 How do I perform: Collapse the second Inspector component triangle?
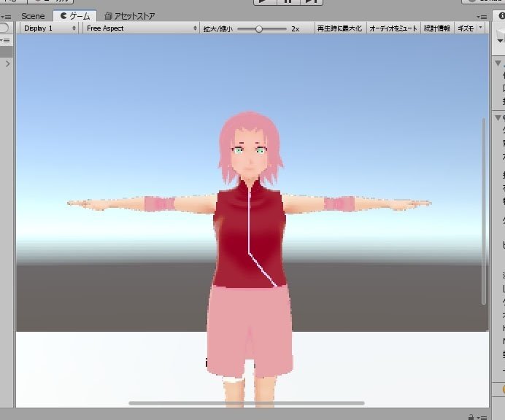[498, 118]
